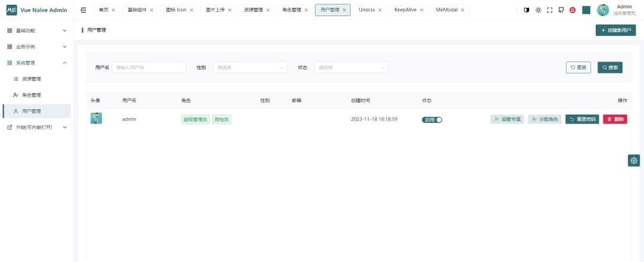Open 资源管理 in the sidebar
This screenshot has height=262, width=644.
(x=36, y=79)
